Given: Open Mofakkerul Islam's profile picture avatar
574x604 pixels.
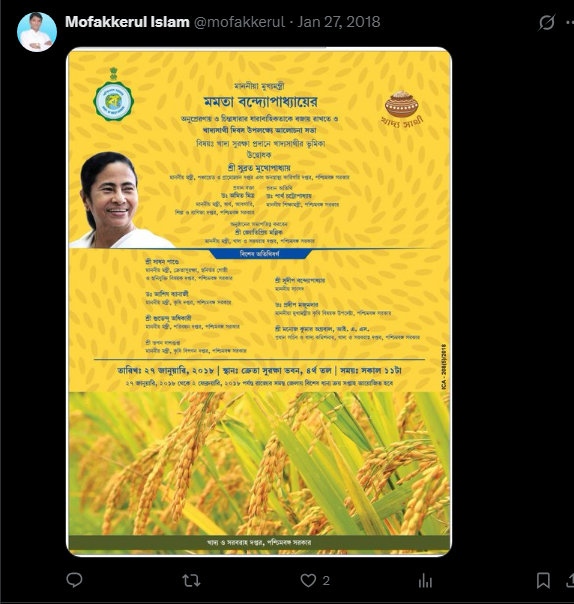Looking at the screenshot, I should (x=37, y=32).
